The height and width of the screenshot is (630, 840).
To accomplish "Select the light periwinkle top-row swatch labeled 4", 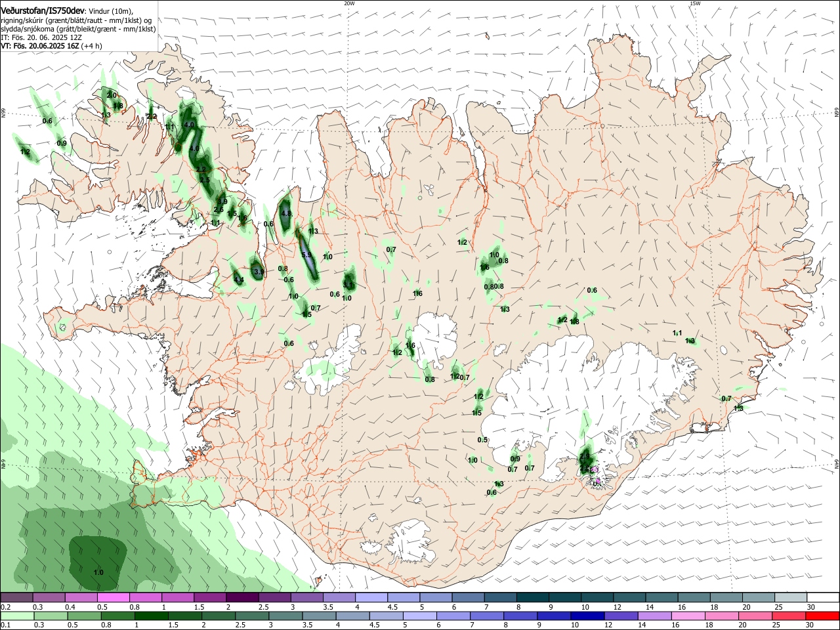I will pyautogui.click(x=371, y=597).
